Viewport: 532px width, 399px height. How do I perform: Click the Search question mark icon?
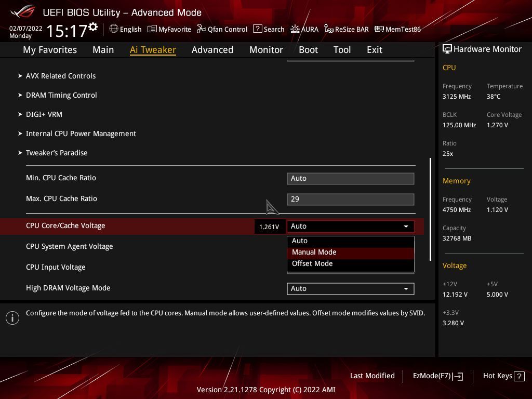coord(258,29)
